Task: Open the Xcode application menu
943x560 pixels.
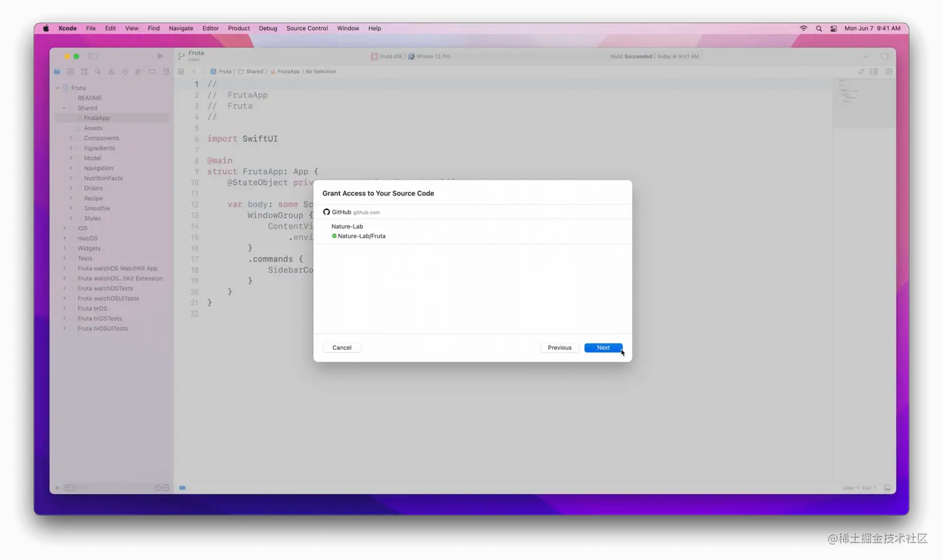Action: tap(67, 28)
